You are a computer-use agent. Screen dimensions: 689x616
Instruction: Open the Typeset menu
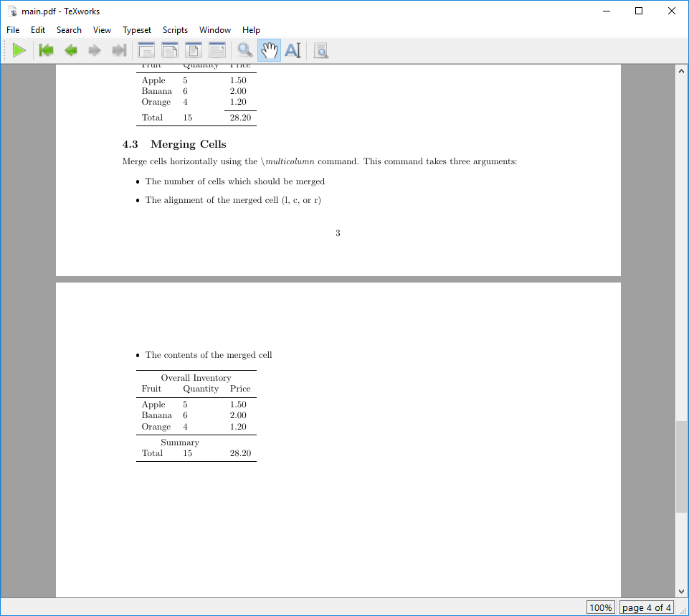[x=136, y=30]
